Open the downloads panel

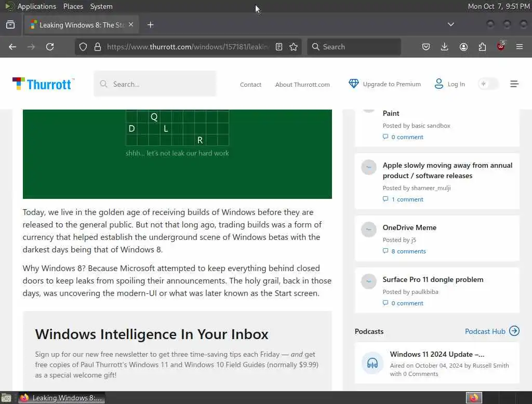(445, 47)
